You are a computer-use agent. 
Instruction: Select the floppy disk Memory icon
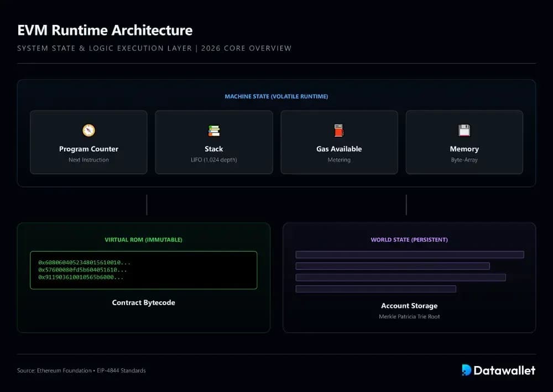(465, 131)
